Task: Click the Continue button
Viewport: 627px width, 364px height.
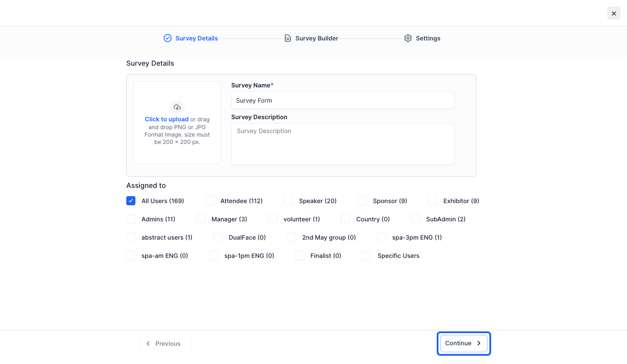Action: [464, 344]
